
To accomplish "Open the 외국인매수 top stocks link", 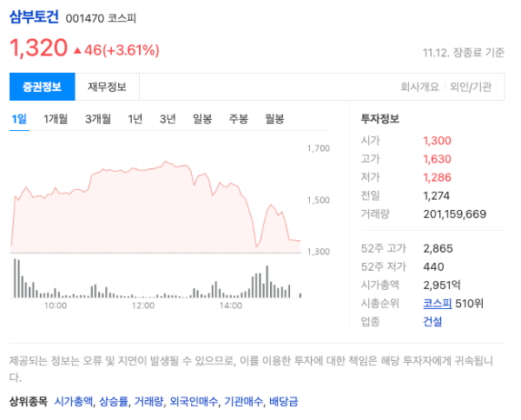I will 194,402.
